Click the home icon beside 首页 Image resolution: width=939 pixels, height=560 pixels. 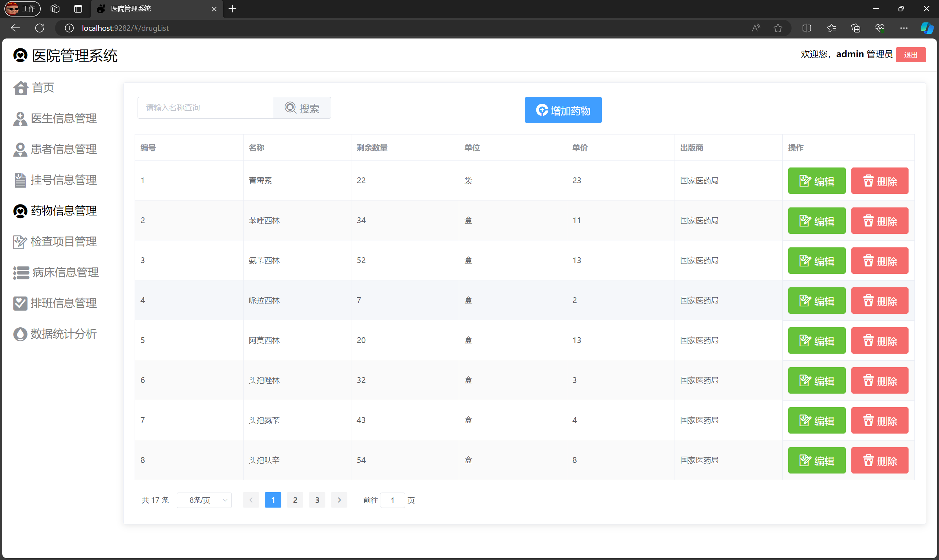click(21, 88)
